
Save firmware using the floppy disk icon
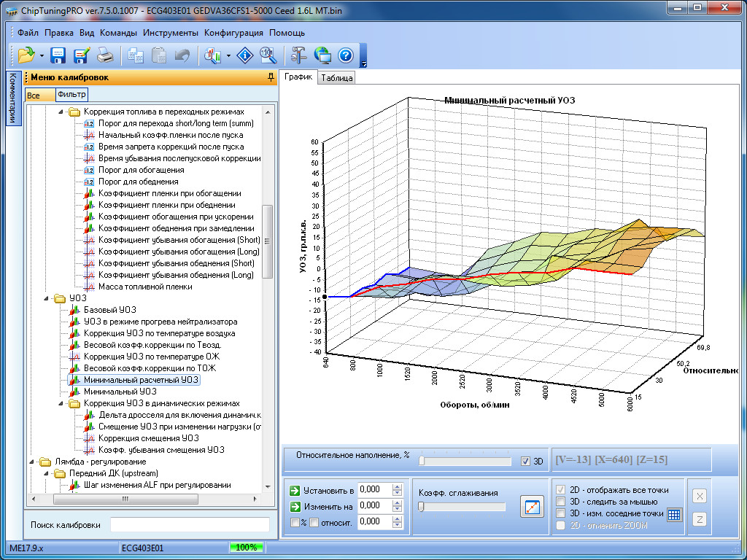coord(58,55)
